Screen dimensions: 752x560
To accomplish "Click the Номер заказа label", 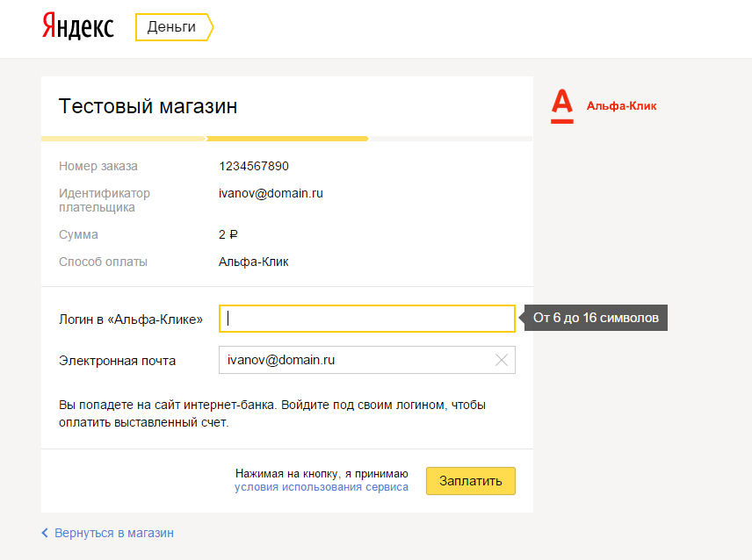I will pyautogui.click(x=98, y=166).
